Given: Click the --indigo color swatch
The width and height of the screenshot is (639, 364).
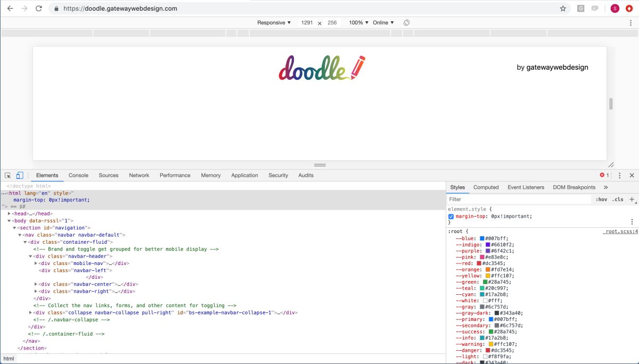Looking at the screenshot, I should click(488, 245).
